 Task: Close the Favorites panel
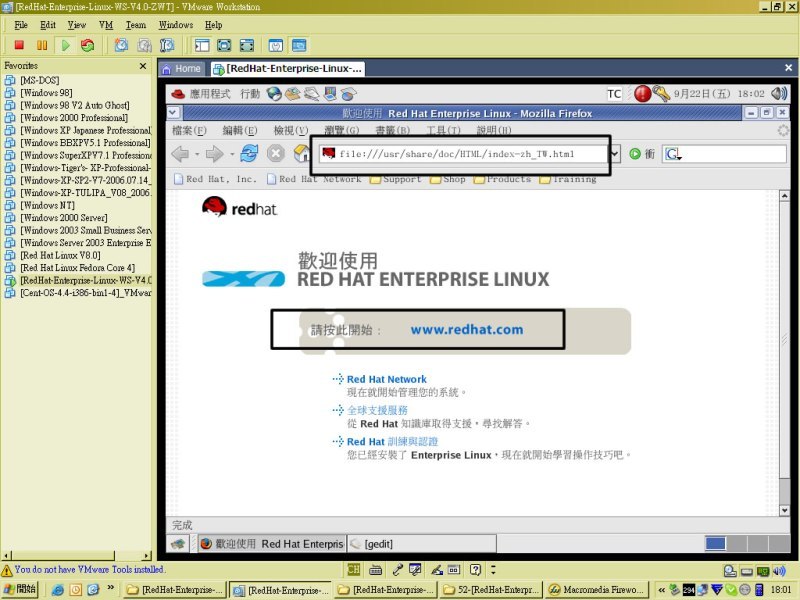pos(143,66)
